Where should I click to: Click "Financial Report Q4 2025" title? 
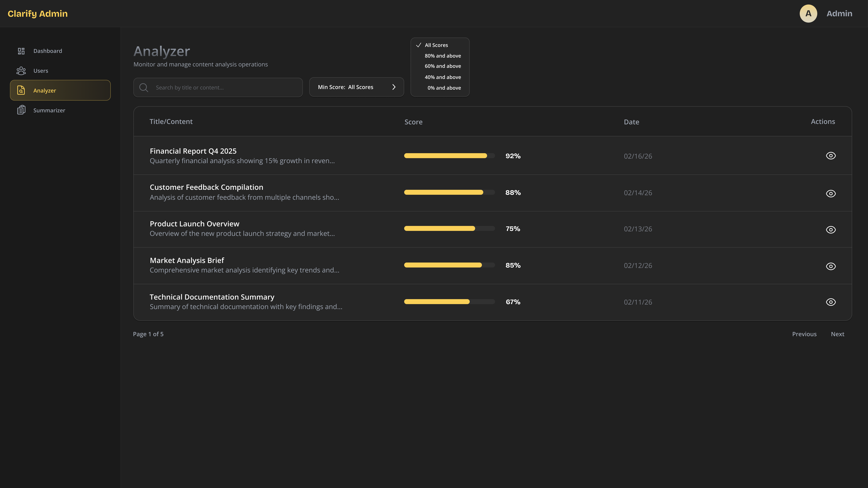(x=193, y=151)
